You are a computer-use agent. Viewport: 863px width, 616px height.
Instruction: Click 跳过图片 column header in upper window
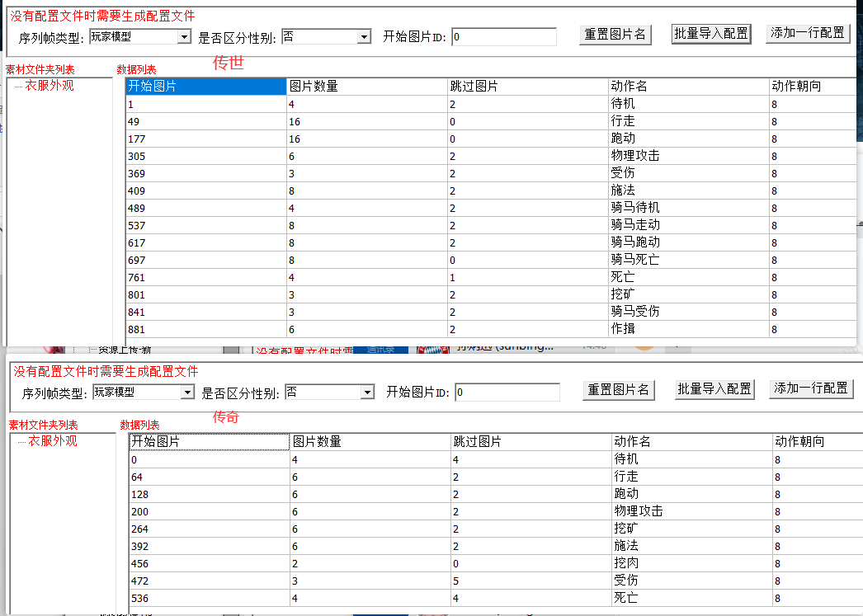pos(528,87)
